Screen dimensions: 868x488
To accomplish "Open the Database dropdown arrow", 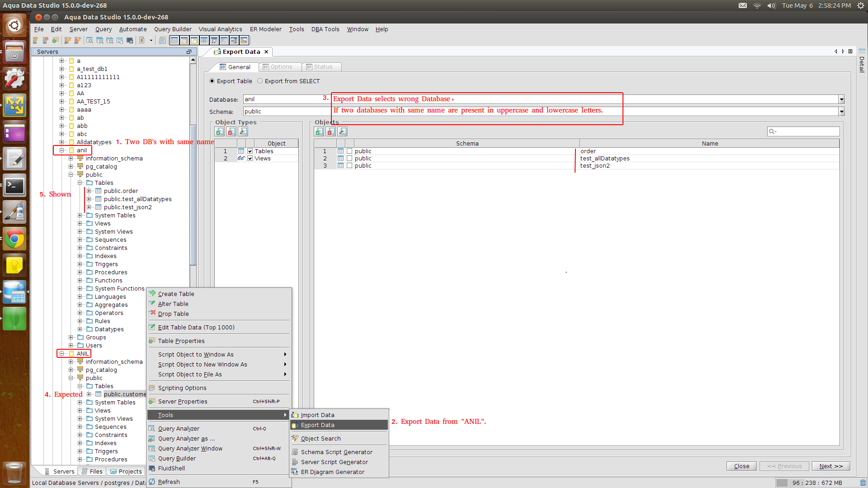I will pyautogui.click(x=841, y=99).
